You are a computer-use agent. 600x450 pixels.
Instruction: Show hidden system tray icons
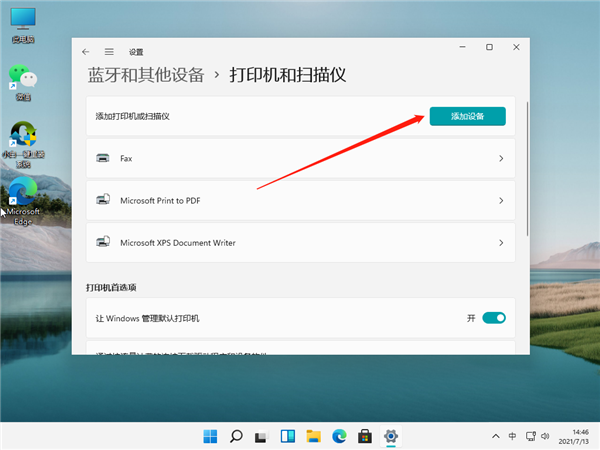coord(494,437)
